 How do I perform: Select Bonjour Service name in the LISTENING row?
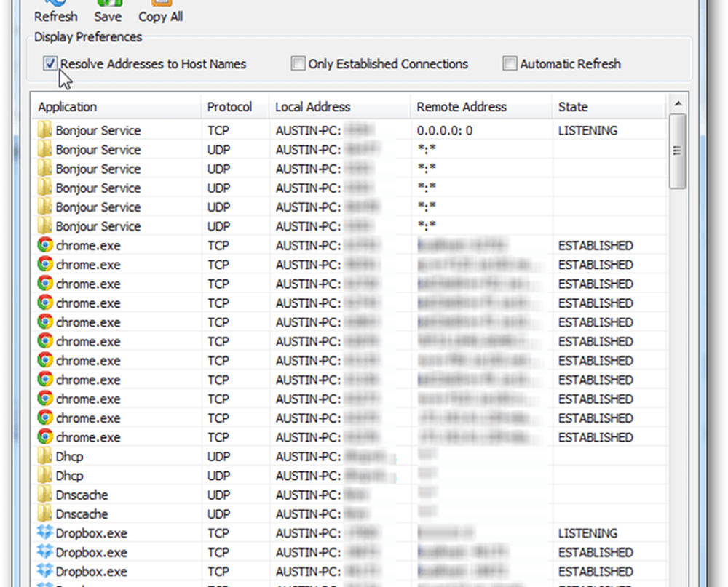coord(98,131)
